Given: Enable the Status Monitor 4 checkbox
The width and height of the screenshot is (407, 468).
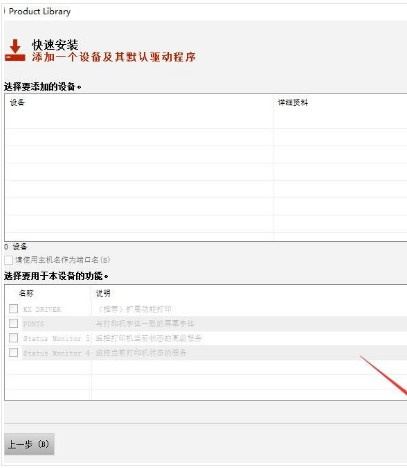Looking at the screenshot, I should pyautogui.click(x=13, y=353).
